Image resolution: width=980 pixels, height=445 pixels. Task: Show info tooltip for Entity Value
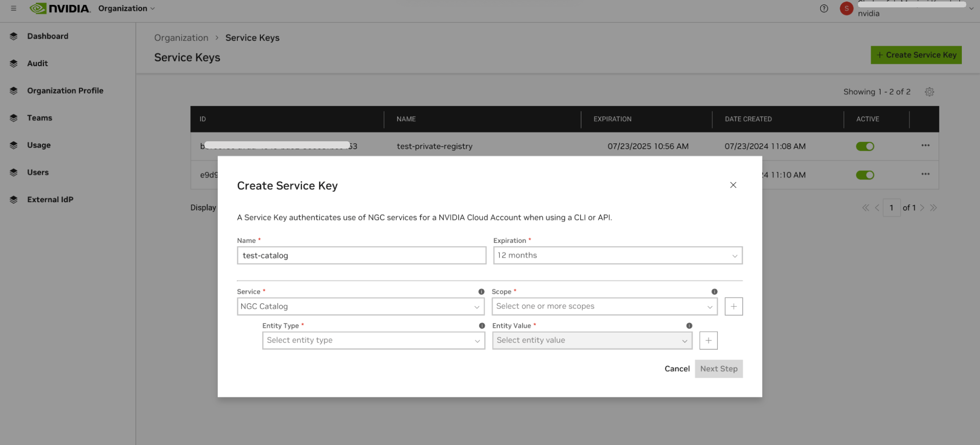point(689,326)
